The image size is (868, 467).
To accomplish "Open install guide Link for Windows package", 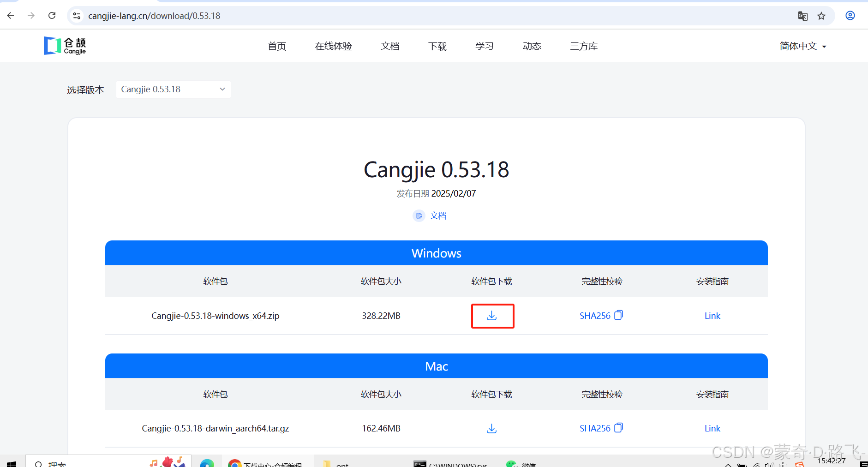I will point(712,316).
